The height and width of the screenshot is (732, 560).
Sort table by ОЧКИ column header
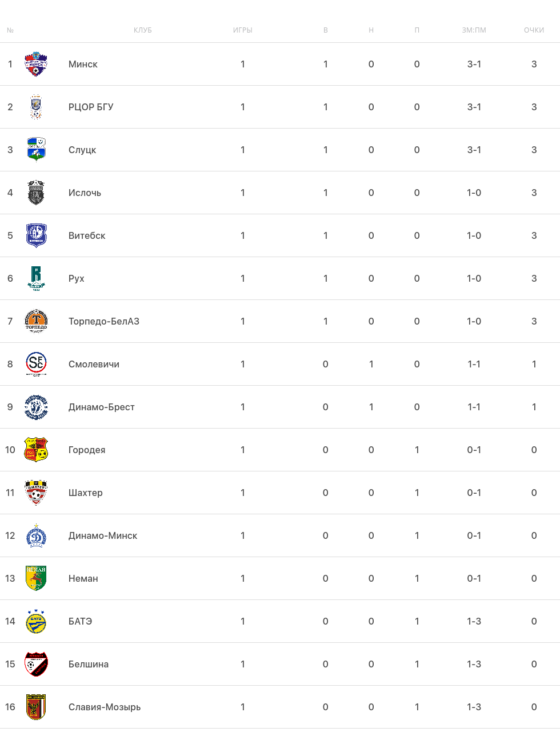coord(534,30)
